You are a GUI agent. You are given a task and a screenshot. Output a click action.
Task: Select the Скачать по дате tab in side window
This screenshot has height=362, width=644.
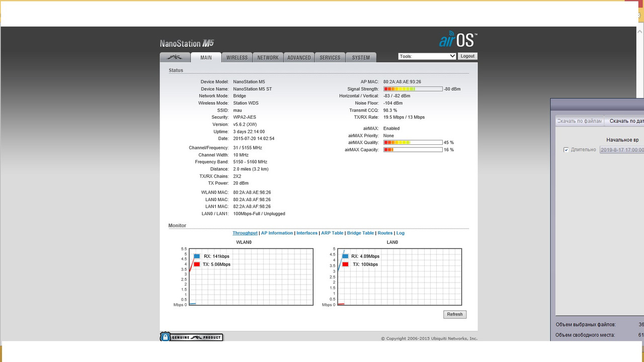tap(624, 121)
